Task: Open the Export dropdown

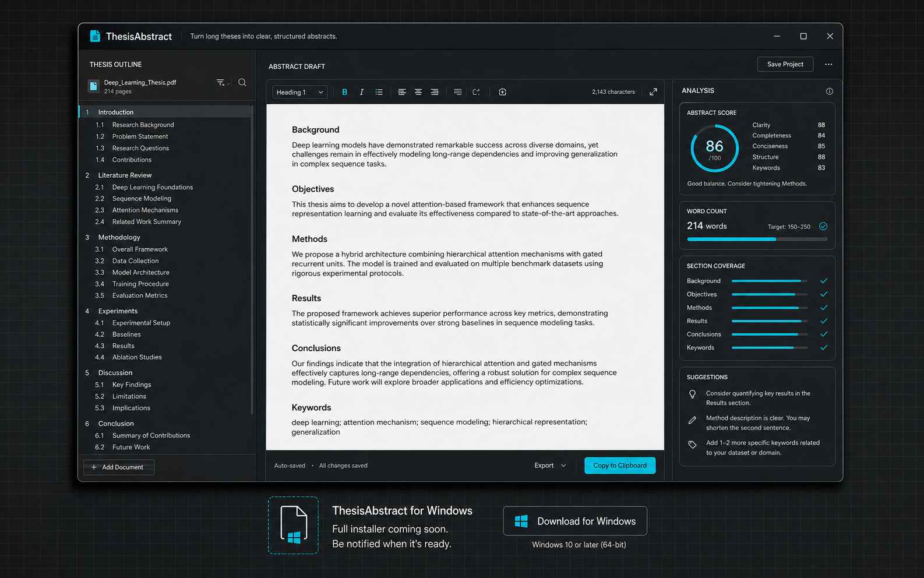Action: click(x=550, y=466)
